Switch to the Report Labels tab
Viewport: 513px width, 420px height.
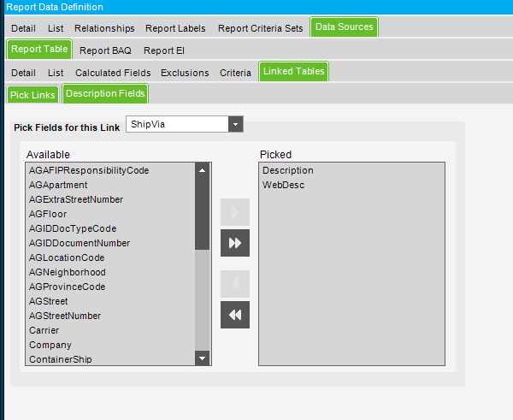point(175,28)
